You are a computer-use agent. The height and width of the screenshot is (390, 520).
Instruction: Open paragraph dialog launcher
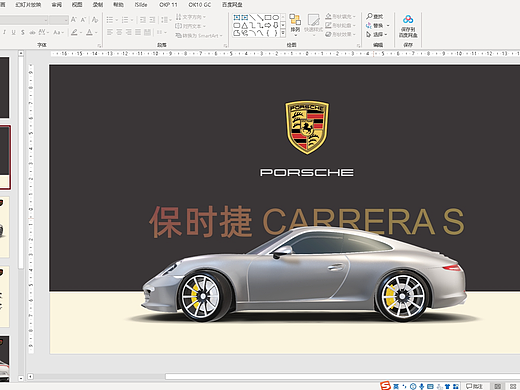coord(225,45)
